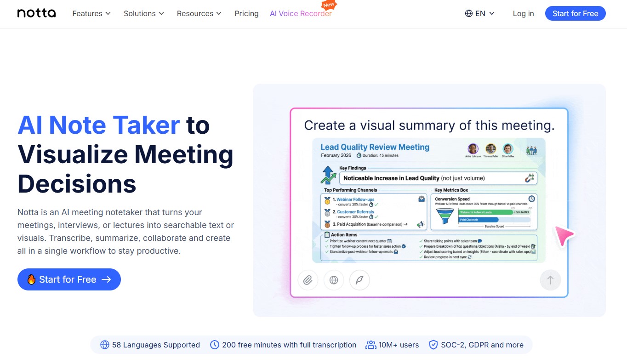Image resolution: width=627 pixels, height=364 pixels.
Task: Click the feather pen icon
Action: 359,280
